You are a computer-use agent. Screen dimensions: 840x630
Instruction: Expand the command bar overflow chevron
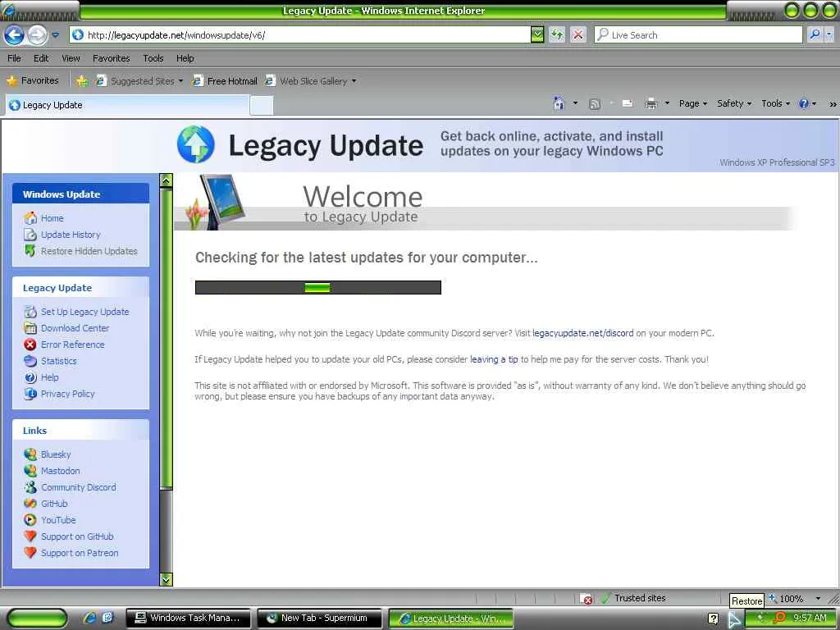pyautogui.click(x=833, y=104)
